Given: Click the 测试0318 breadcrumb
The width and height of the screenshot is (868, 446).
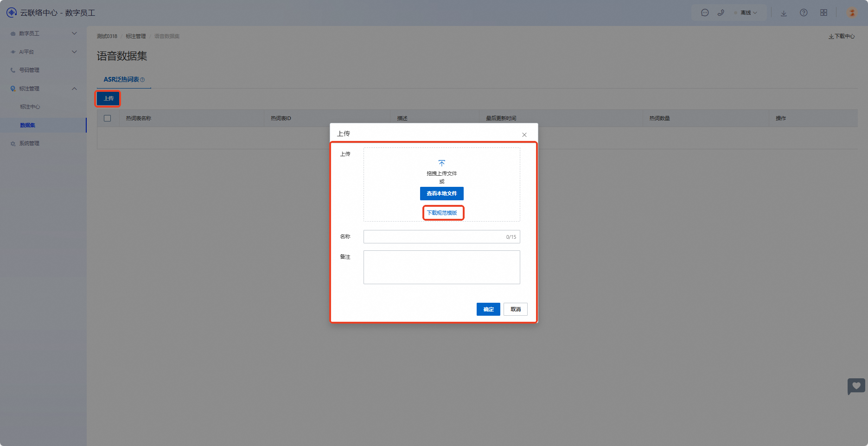Looking at the screenshot, I should [107, 36].
